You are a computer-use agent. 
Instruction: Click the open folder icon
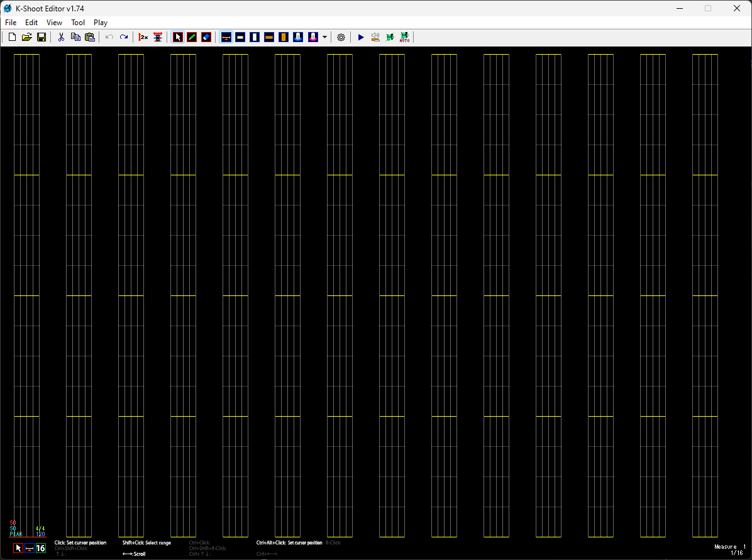(x=26, y=38)
